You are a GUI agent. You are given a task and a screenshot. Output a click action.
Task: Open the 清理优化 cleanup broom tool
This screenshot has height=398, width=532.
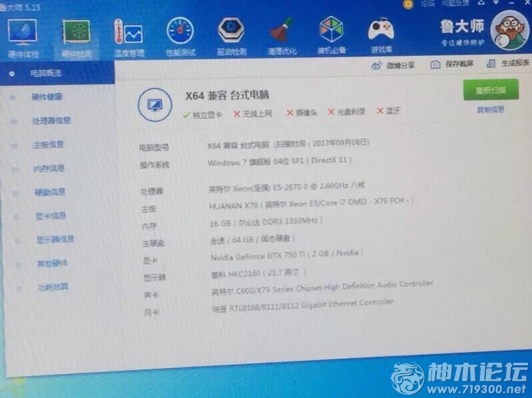pyautogui.click(x=282, y=36)
